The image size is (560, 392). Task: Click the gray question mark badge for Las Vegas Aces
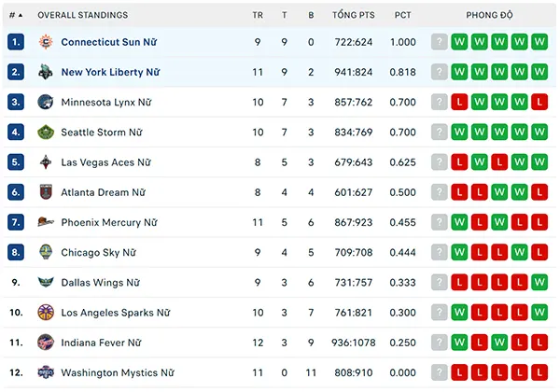[440, 162]
